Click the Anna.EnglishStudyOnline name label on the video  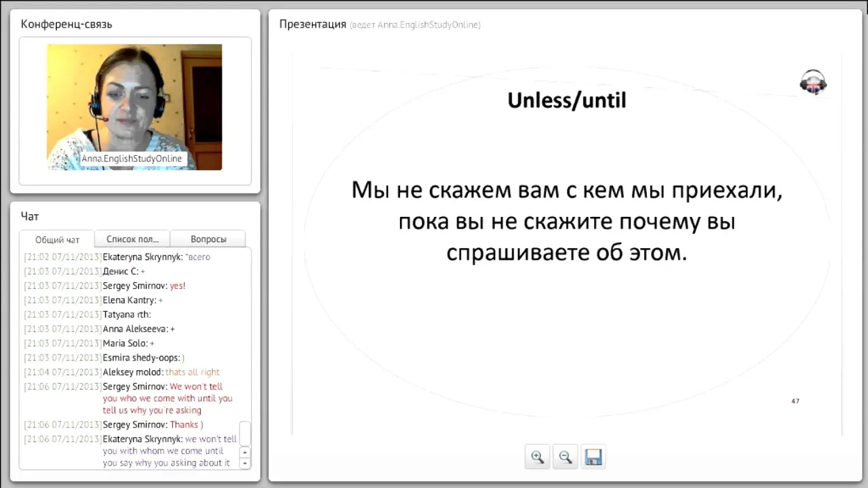point(132,159)
